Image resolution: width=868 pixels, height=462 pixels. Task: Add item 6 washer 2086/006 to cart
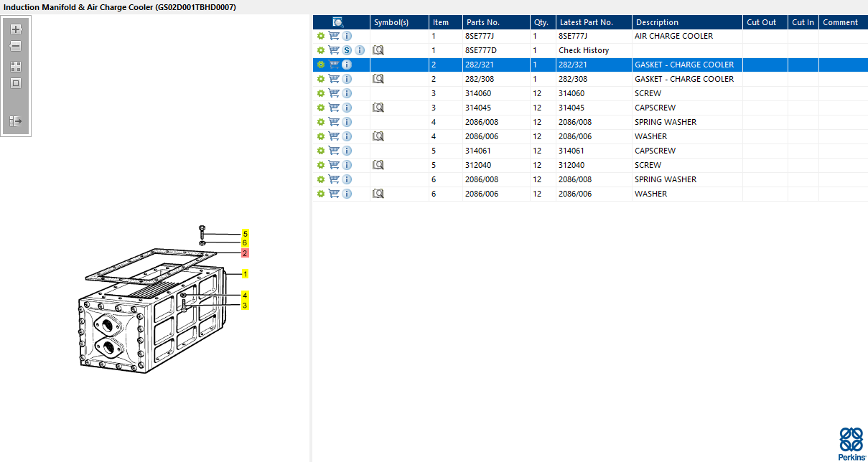pyautogui.click(x=334, y=194)
